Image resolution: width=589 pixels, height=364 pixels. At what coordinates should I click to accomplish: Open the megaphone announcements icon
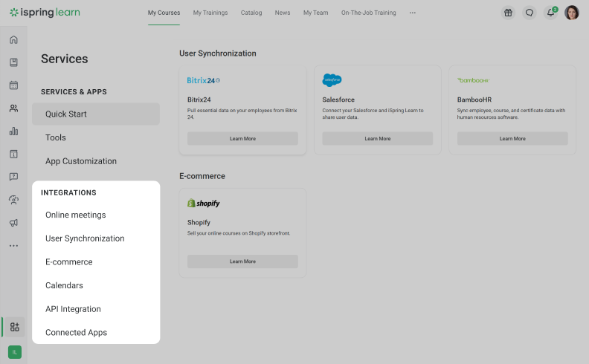click(13, 223)
